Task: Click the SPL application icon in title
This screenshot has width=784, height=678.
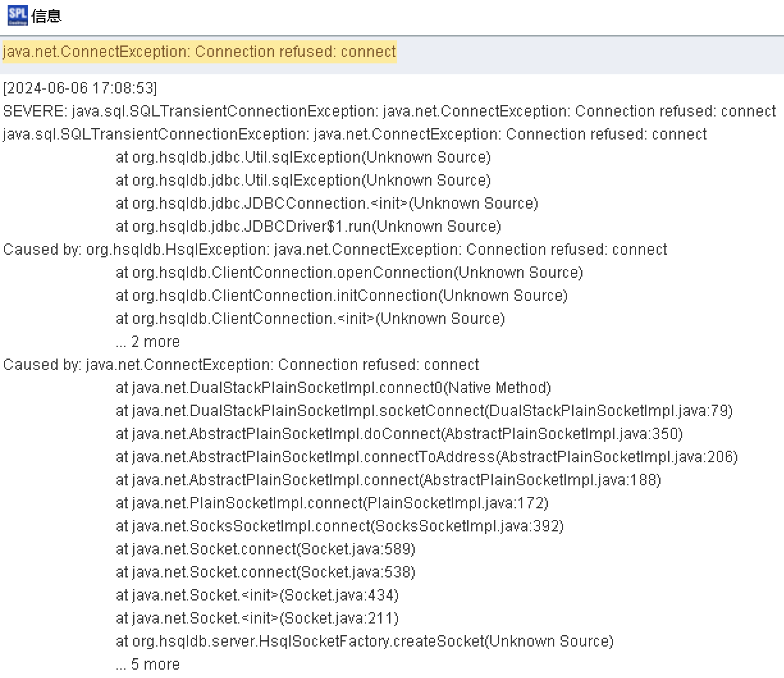Action: (x=17, y=15)
